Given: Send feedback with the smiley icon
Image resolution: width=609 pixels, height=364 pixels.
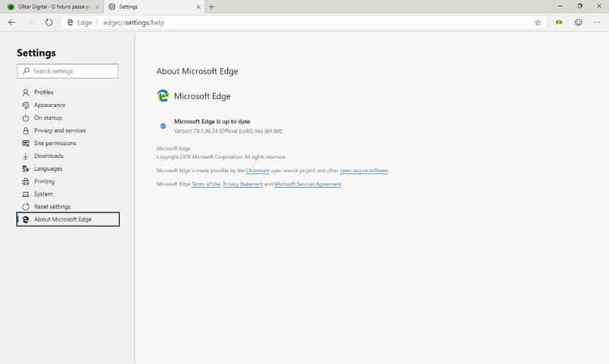Looking at the screenshot, I should point(579,23).
